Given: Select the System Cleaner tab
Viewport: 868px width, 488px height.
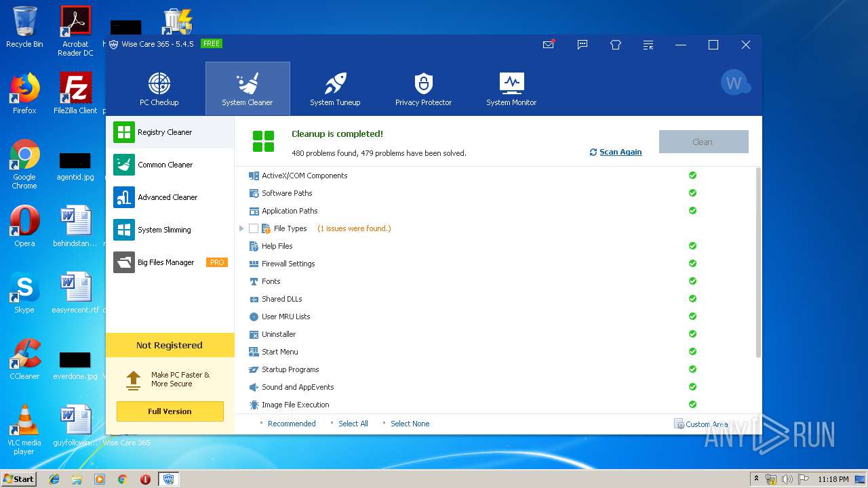Looking at the screenshot, I should pyautogui.click(x=248, y=89).
